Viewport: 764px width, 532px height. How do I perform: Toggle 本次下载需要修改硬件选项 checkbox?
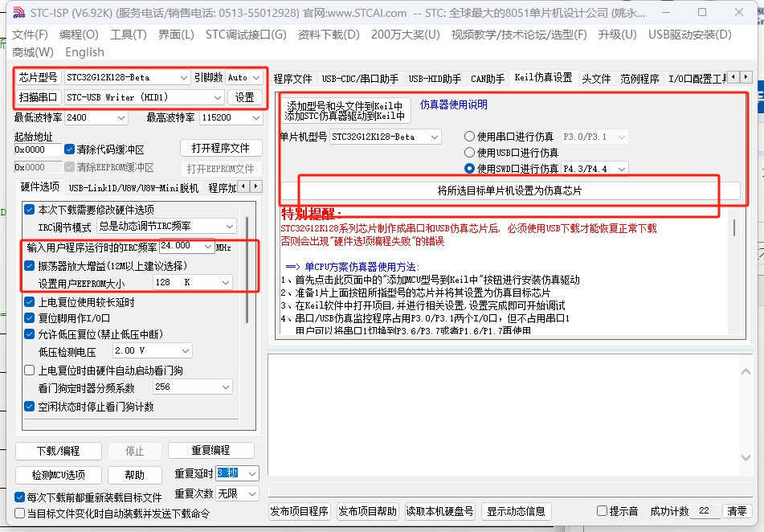point(29,210)
